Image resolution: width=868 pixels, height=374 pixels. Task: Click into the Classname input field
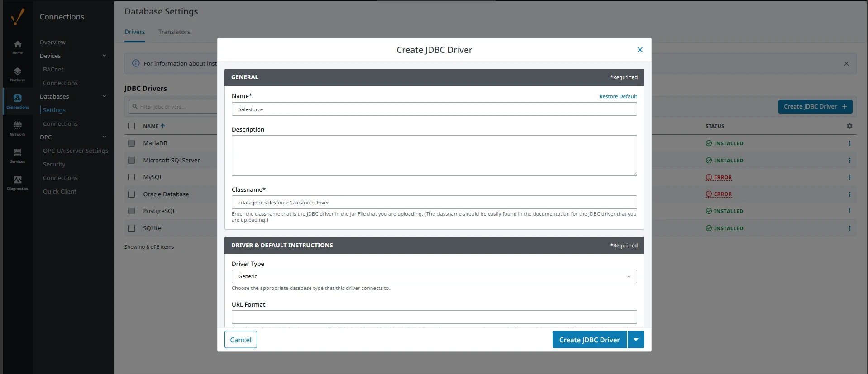[434, 202]
